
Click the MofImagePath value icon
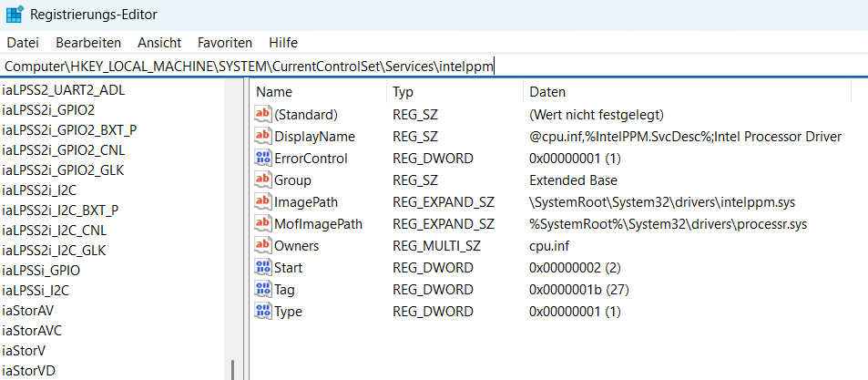coord(263,224)
